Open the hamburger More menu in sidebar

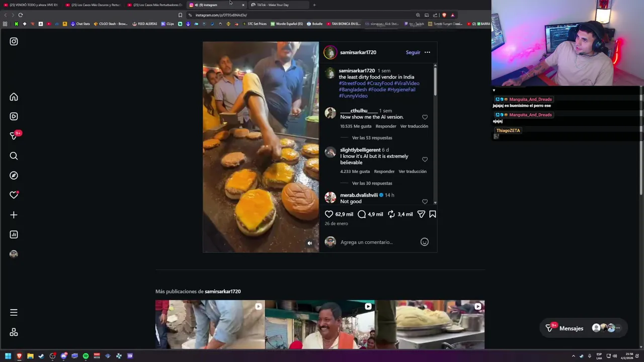point(14,313)
